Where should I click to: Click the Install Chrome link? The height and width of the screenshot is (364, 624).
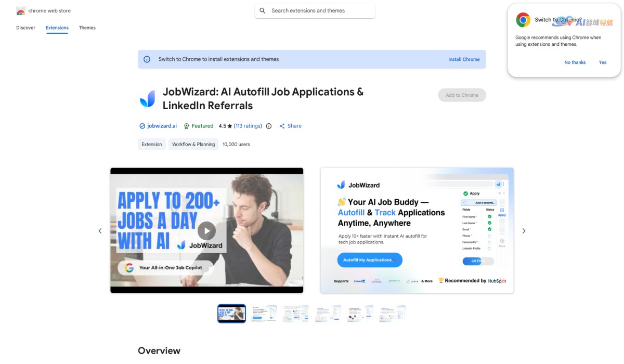(x=463, y=59)
